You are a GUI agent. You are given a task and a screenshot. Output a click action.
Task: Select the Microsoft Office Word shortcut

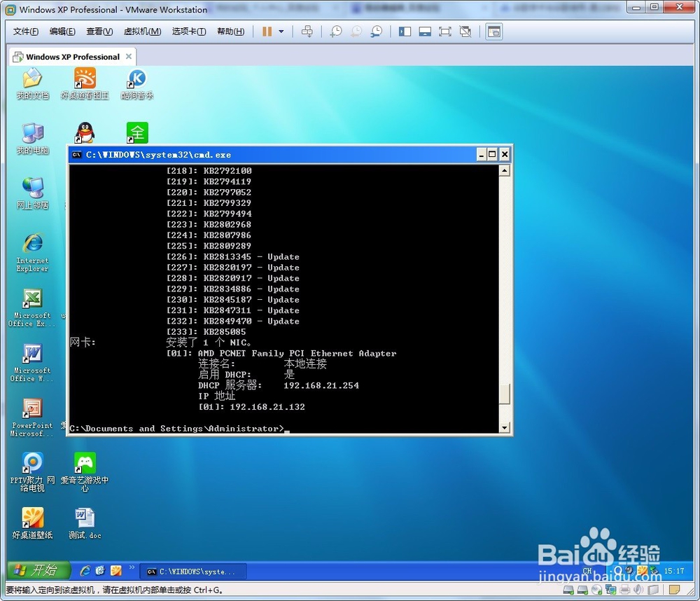coord(32,363)
